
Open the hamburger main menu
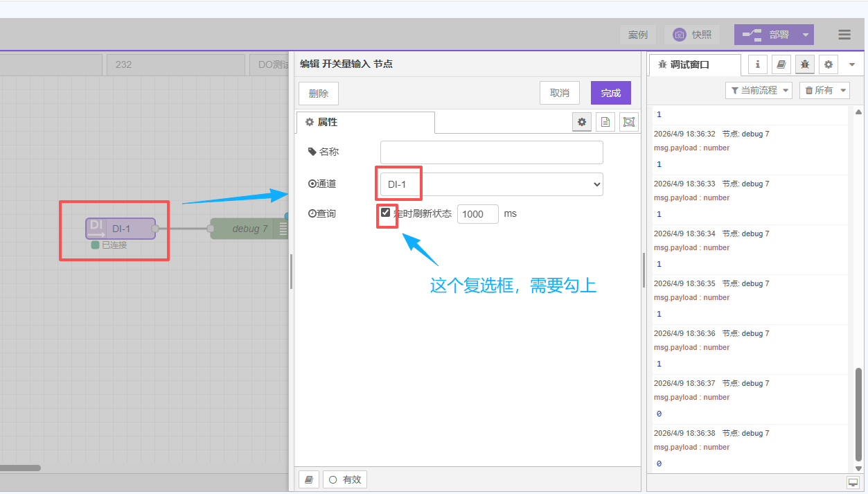click(844, 35)
